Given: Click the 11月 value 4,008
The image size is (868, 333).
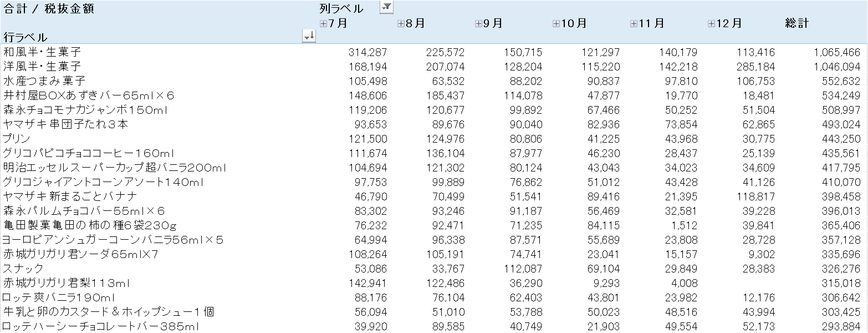Looking at the screenshot, I should pyautogui.click(x=684, y=283).
